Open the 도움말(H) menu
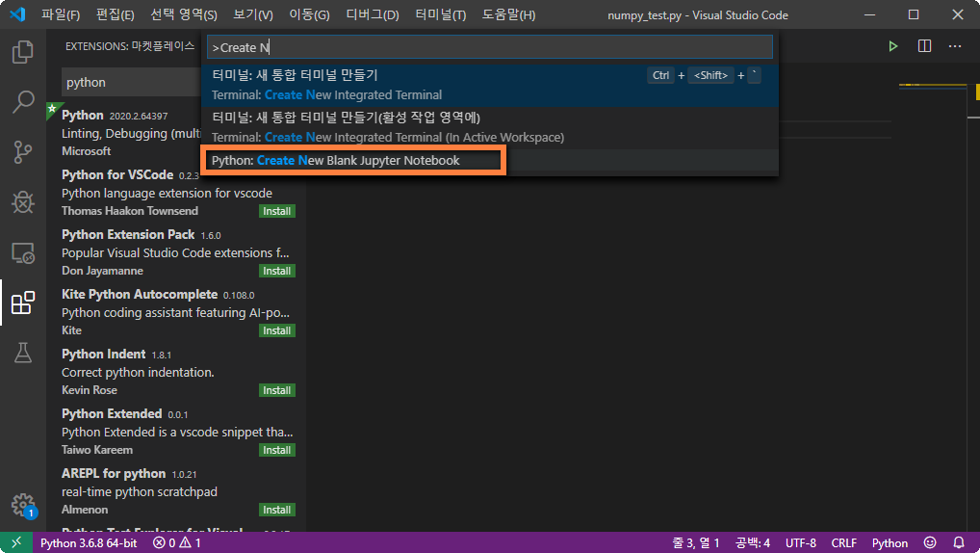 click(508, 14)
